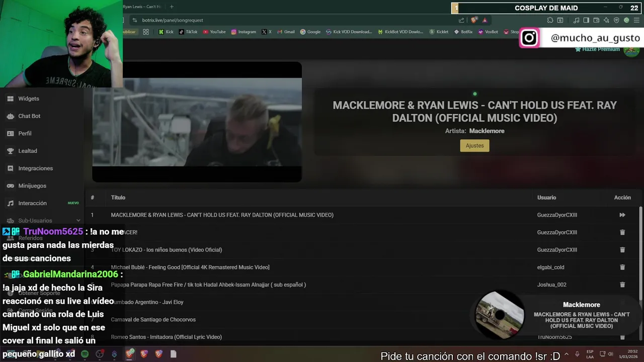Click the Widgets grid icon
The width and height of the screenshot is (644, 362).
(10, 99)
